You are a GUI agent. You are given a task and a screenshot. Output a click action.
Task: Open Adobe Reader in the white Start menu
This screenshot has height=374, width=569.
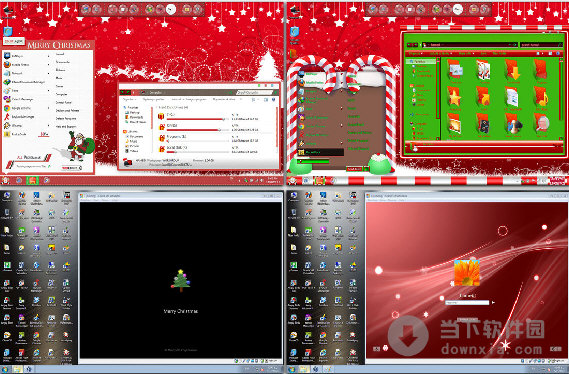(x=18, y=117)
